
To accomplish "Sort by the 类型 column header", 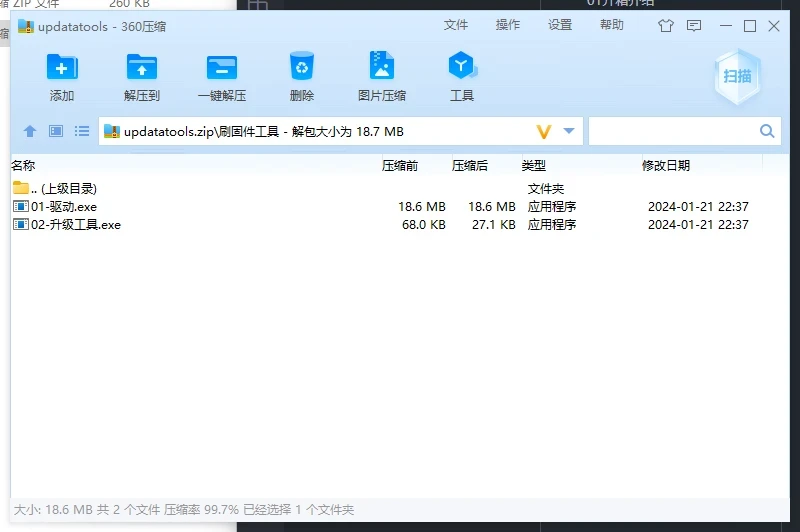I will [x=534, y=165].
